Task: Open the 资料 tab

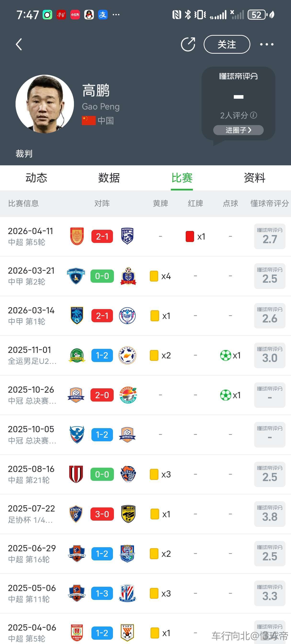Action: [x=255, y=178]
